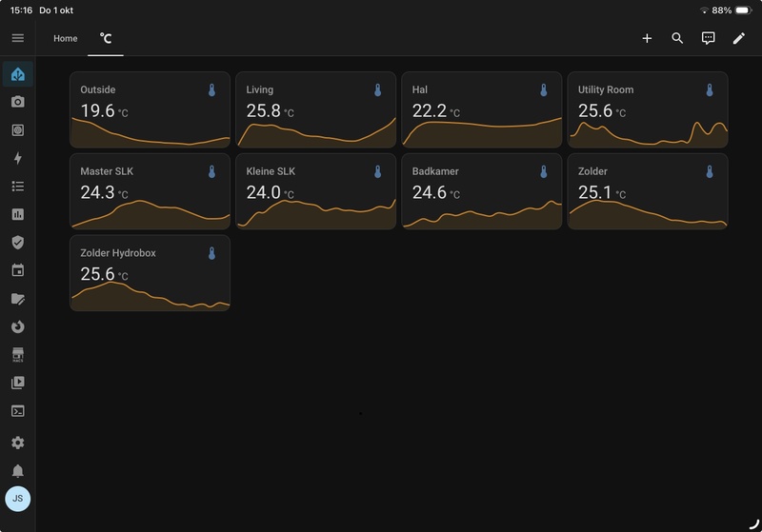Open the JS user profile avatar
762x532 pixels.
point(18,499)
